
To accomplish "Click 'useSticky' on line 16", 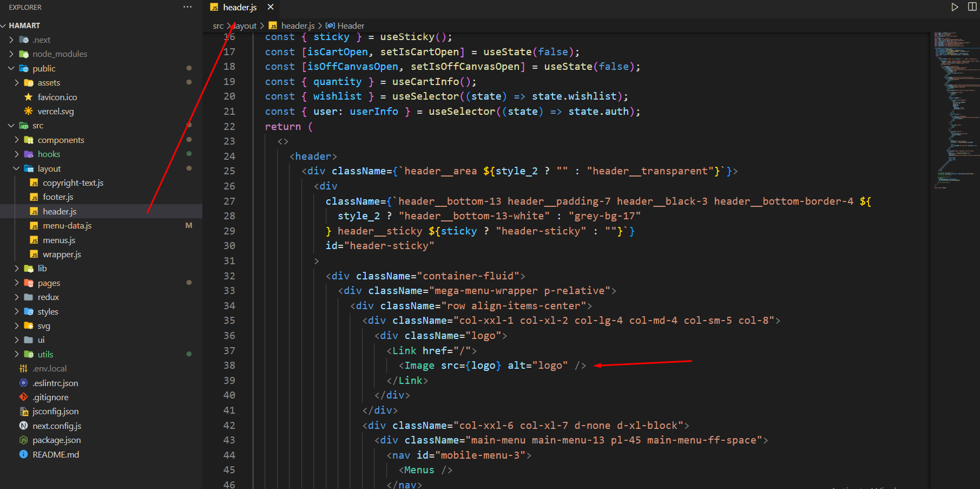I will tap(407, 37).
